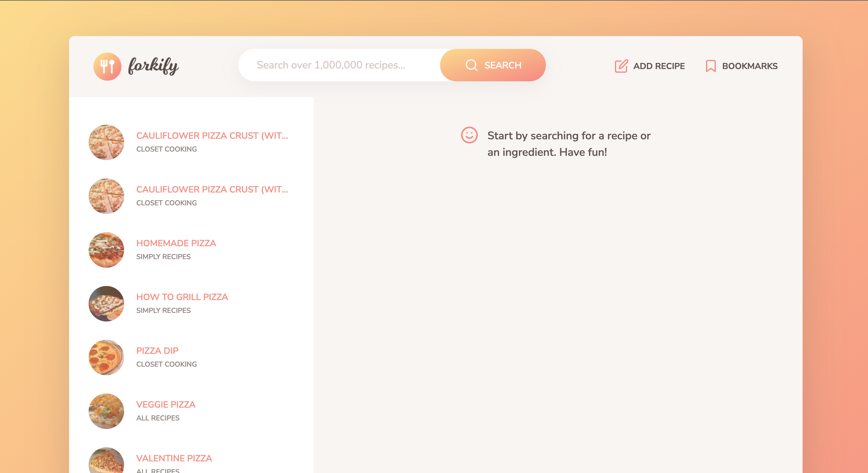Click the Cauliflower Pizza Crust thumbnail image

pos(106,142)
